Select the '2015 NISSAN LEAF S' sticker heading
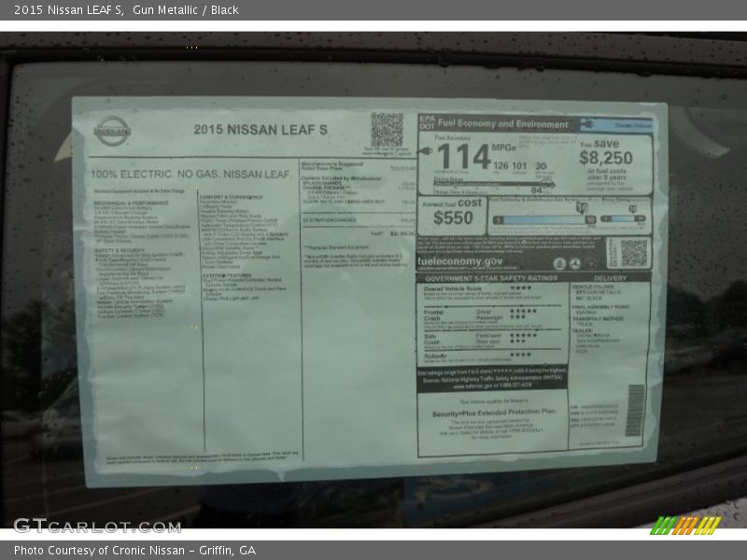 click(x=261, y=130)
